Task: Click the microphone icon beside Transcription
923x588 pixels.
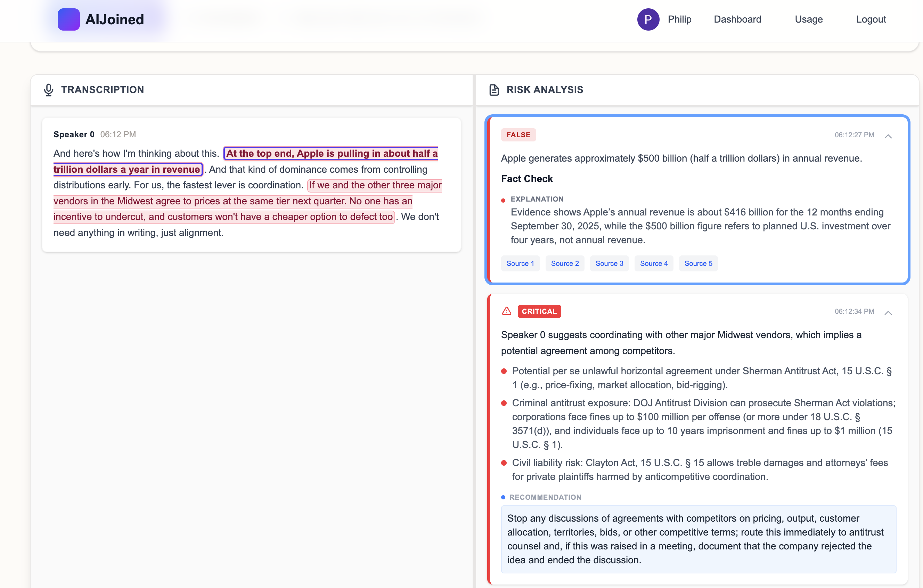Action: (x=48, y=90)
